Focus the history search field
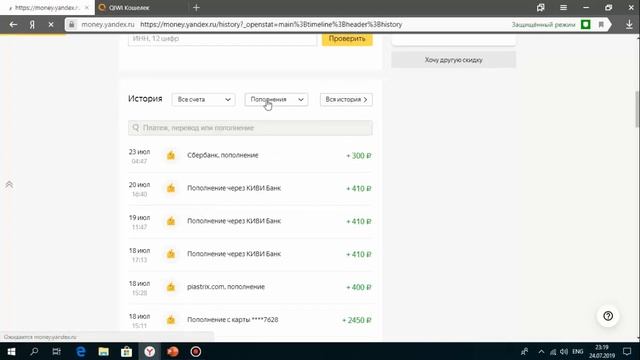The height and width of the screenshot is (360, 640). click(250, 128)
